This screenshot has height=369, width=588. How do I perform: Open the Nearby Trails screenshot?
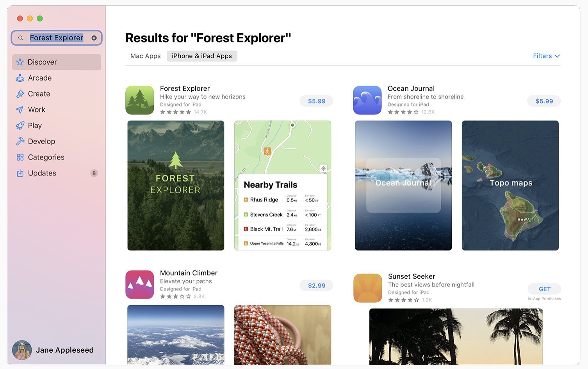pyautogui.click(x=283, y=185)
